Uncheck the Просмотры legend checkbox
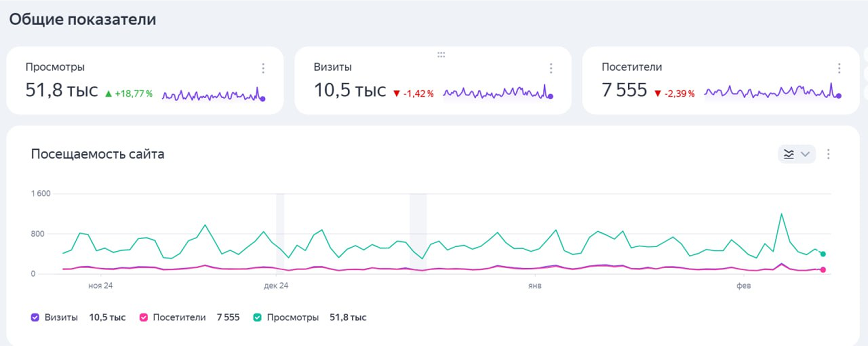 click(x=258, y=317)
